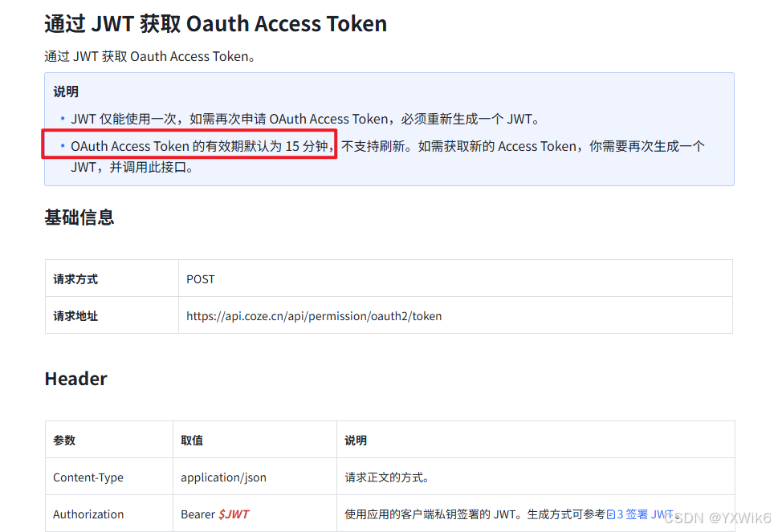Click the 取值 column header
This screenshot has width=774, height=532.
255,440
